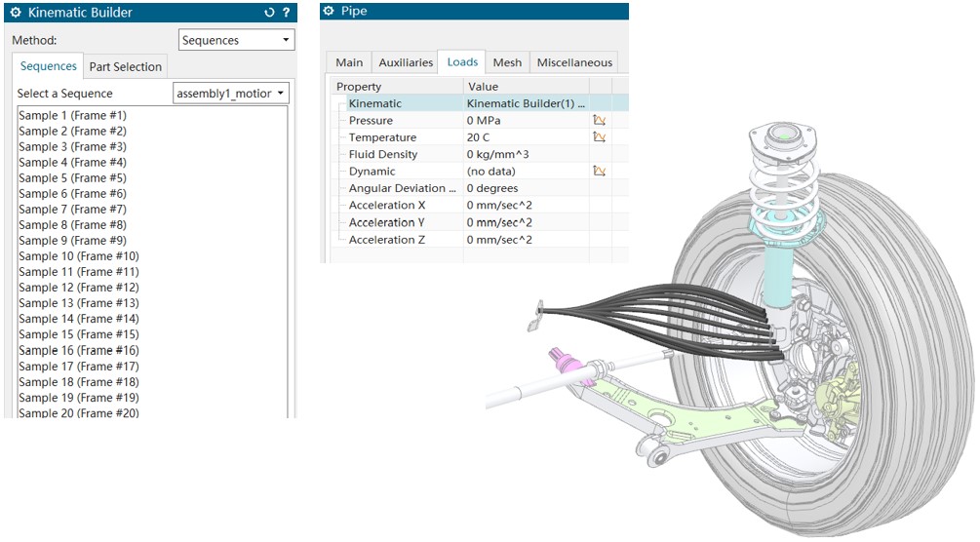This screenshot has height=542, width=980.
Task: Click the Kinematic Builder reset arrow icon
Action: [x=269, y=12]
